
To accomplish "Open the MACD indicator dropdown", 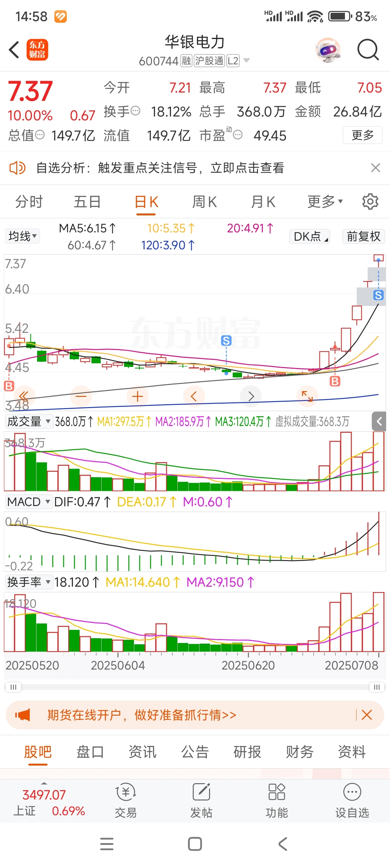I will click(29, 502).
